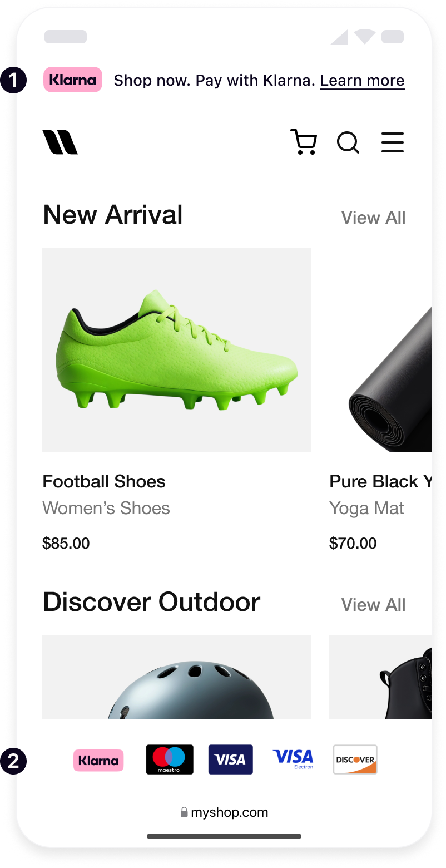
Task: Select the Klarna logo in footer
Action: (x=98, y=760)
